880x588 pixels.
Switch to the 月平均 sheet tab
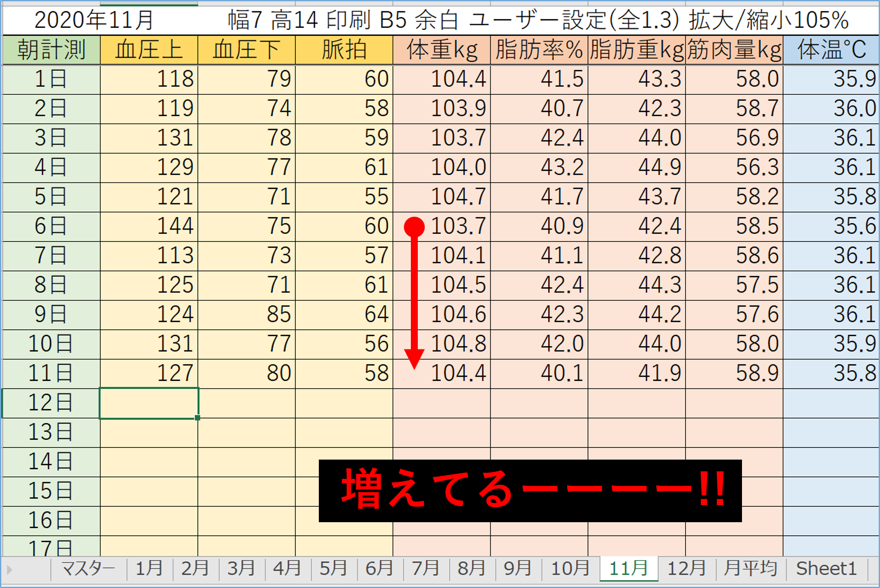pyautogui.click(x=751, y=569)
